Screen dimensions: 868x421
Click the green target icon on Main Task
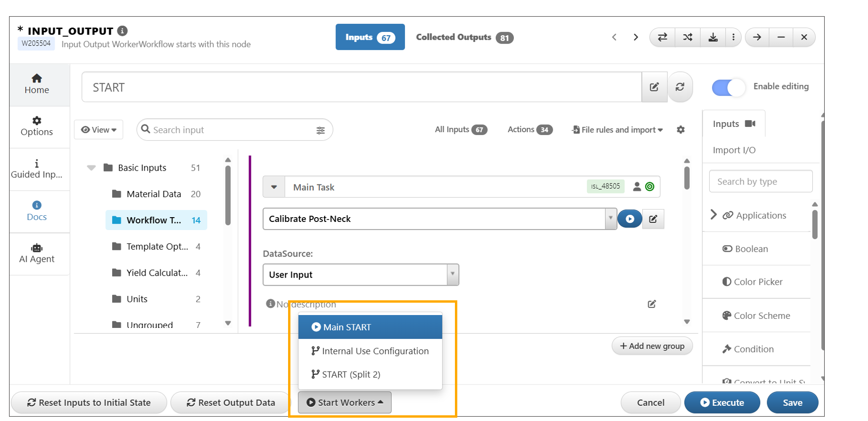pos(650,187)
